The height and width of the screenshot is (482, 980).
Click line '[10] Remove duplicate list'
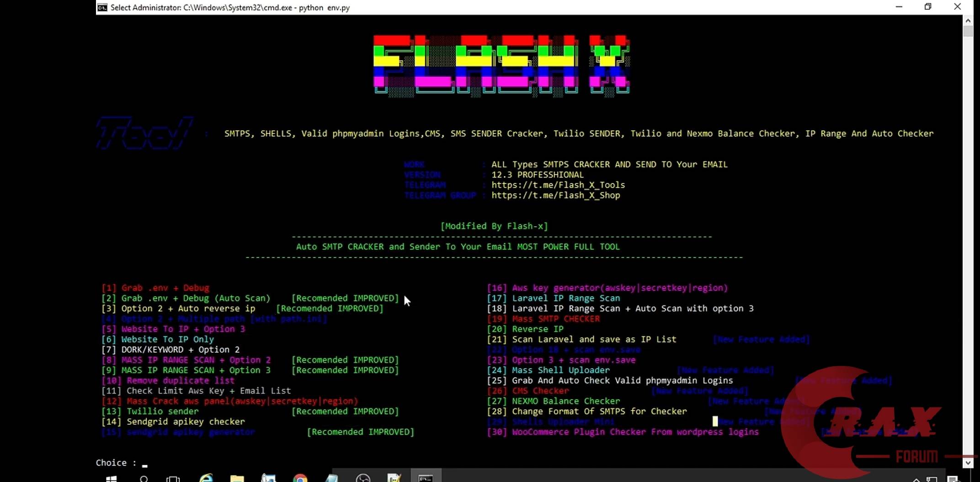168,380
